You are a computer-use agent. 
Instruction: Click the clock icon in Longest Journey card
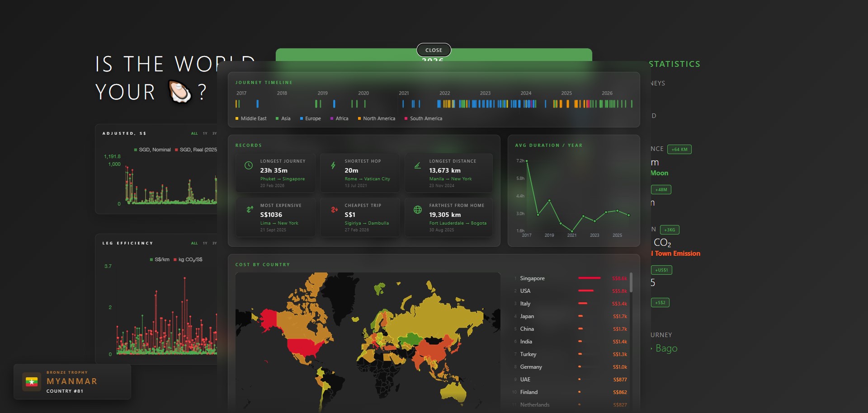point(248,165)
